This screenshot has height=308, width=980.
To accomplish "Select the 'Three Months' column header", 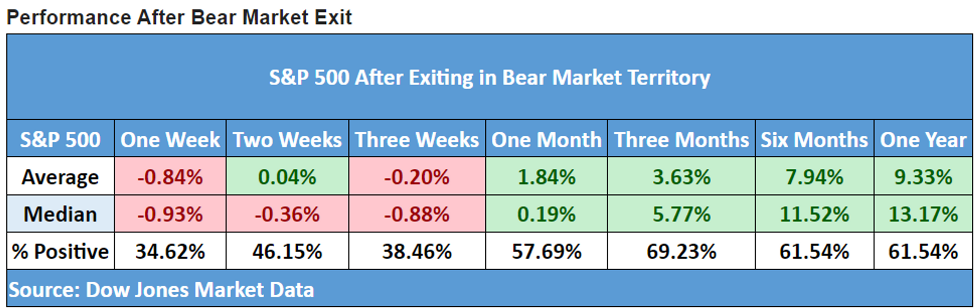I will 681,140.
